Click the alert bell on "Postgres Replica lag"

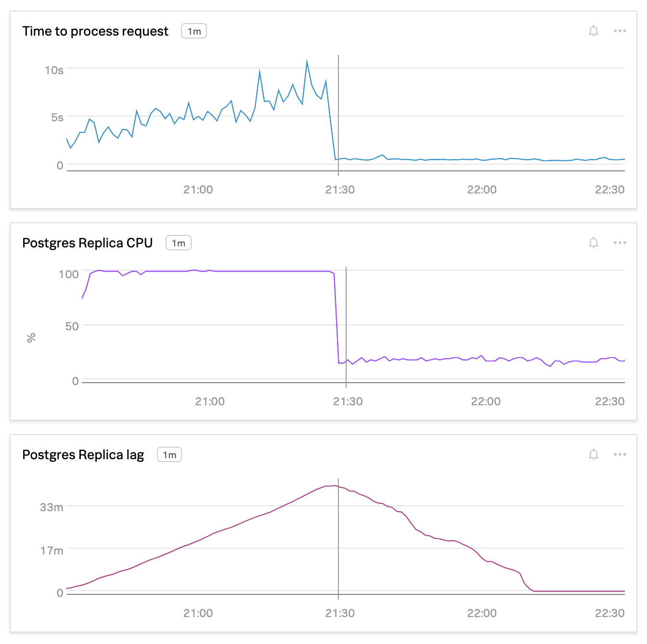pos(593,454)
